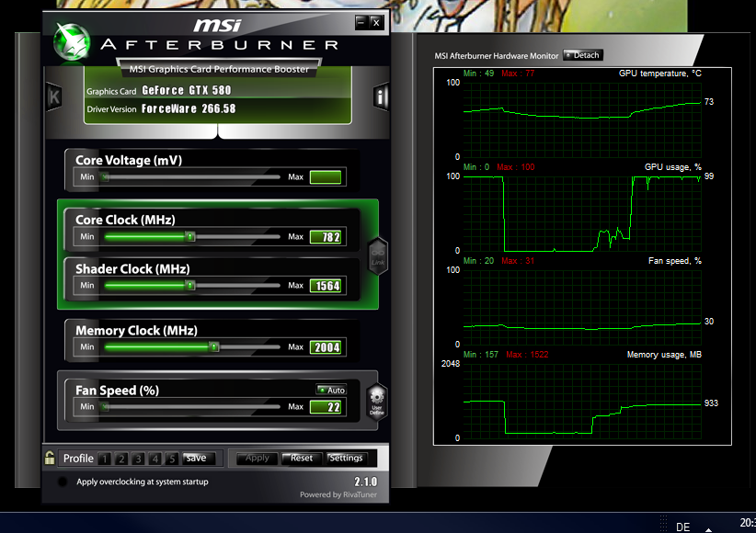The height and width of the screenshot is (533, 756).
Task: Click the Reset button
Action: point(302,458)
